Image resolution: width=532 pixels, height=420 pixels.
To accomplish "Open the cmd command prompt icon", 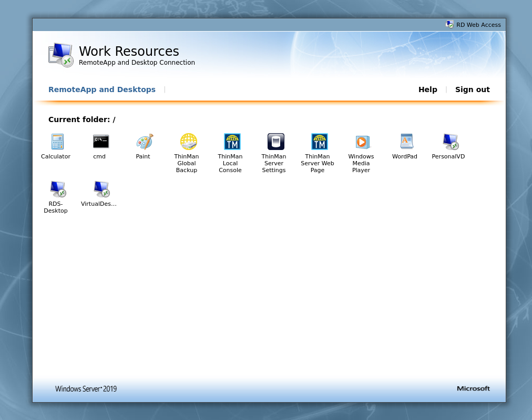I will [101, 142].
